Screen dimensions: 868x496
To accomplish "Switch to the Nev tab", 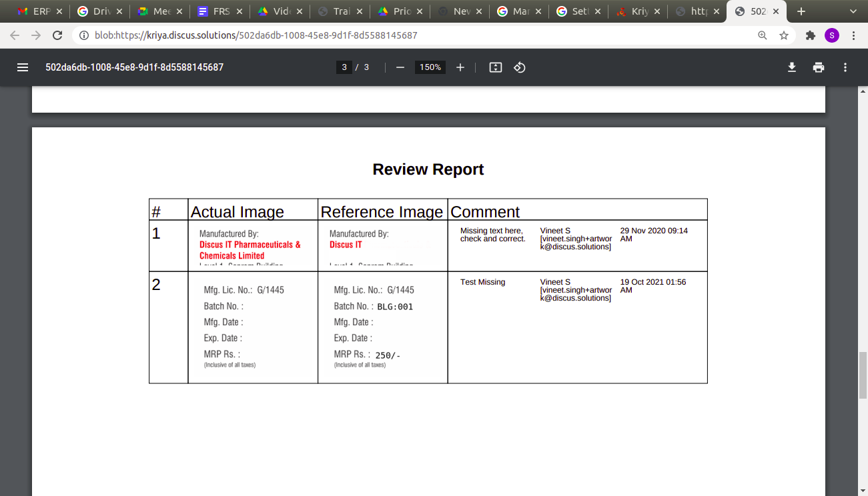I will point(460,11).
